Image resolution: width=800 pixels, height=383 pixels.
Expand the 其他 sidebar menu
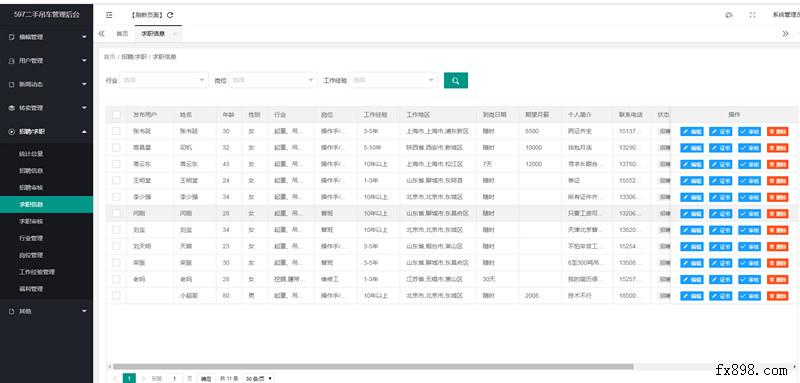point(46,311)
